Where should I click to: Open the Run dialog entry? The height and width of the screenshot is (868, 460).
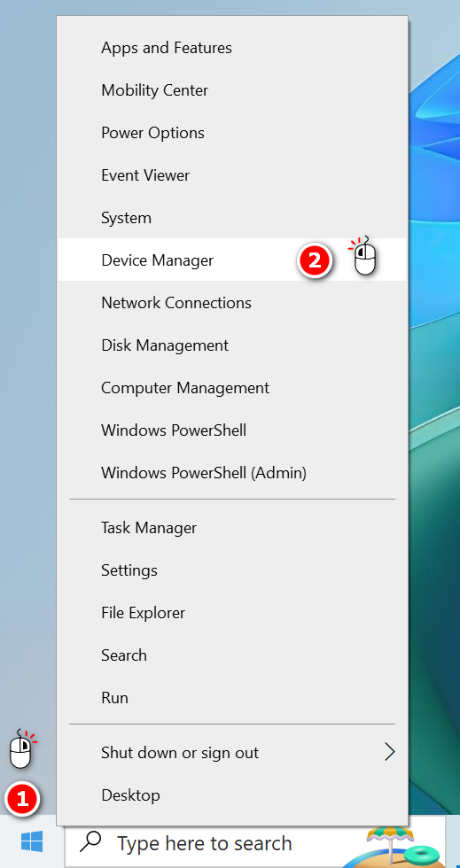pyautogui.click(x=232, y=698)
